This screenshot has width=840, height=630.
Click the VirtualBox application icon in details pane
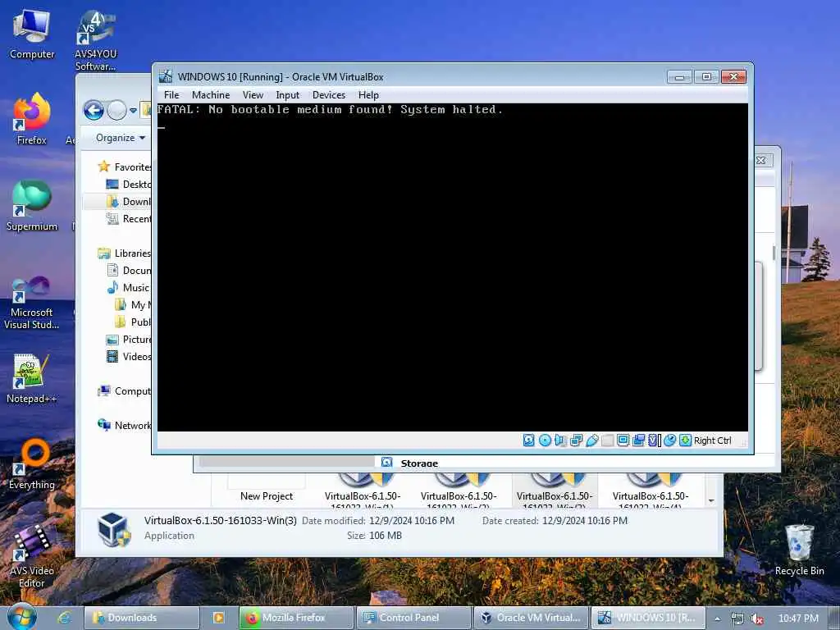113,529
